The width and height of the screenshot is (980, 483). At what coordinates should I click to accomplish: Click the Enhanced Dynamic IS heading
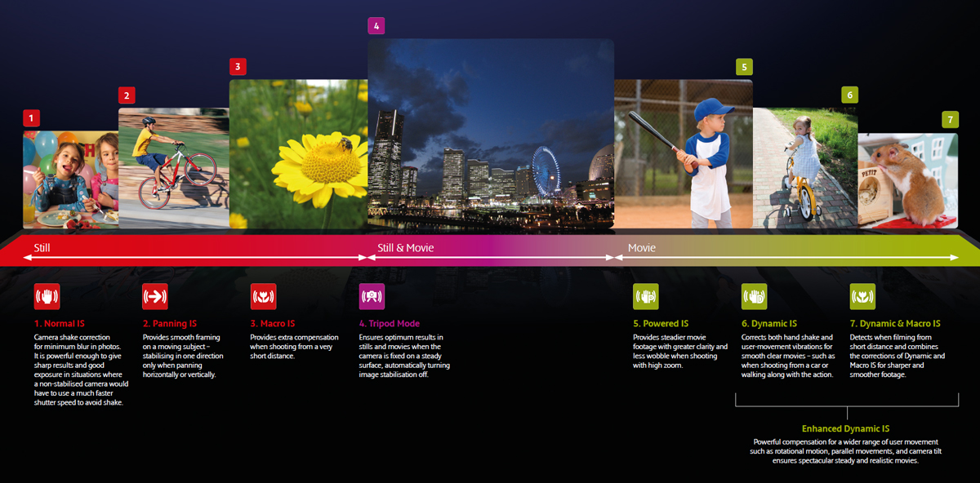point(845,428)
